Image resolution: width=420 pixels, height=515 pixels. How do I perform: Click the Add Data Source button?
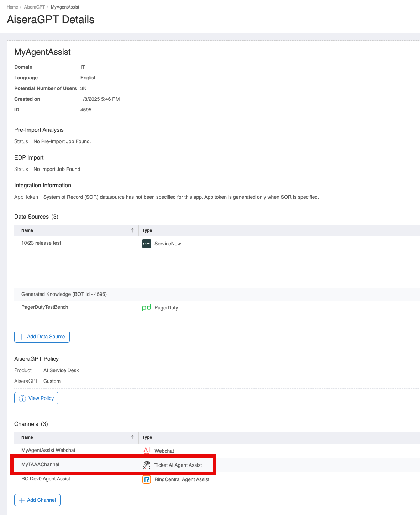(x=42, y=337)
